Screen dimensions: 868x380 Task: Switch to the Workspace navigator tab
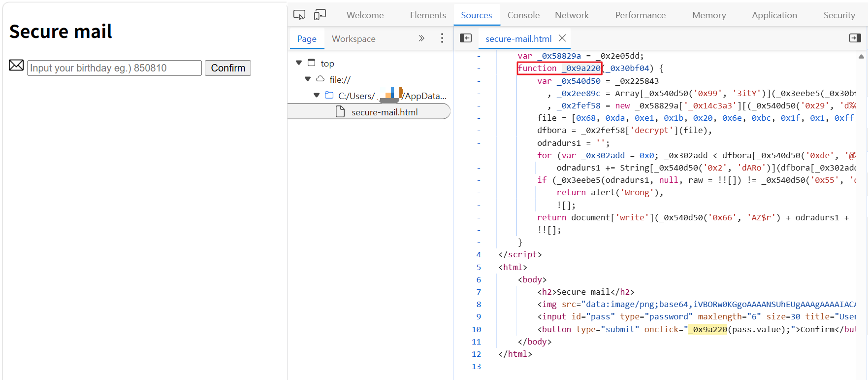(x=354, y=38)
